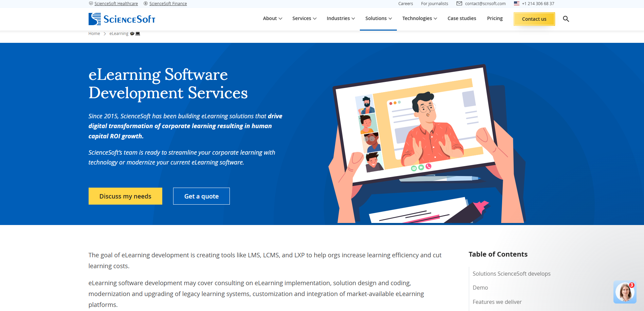This screenshot has height=311, width=644.
Task: Jump to Features we deliver section
Action: [497, 302]
